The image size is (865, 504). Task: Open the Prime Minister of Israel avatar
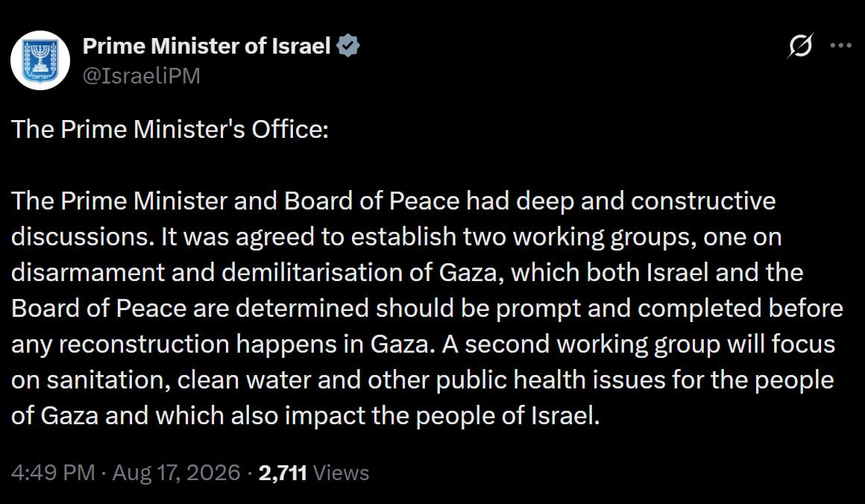[40, 60]
